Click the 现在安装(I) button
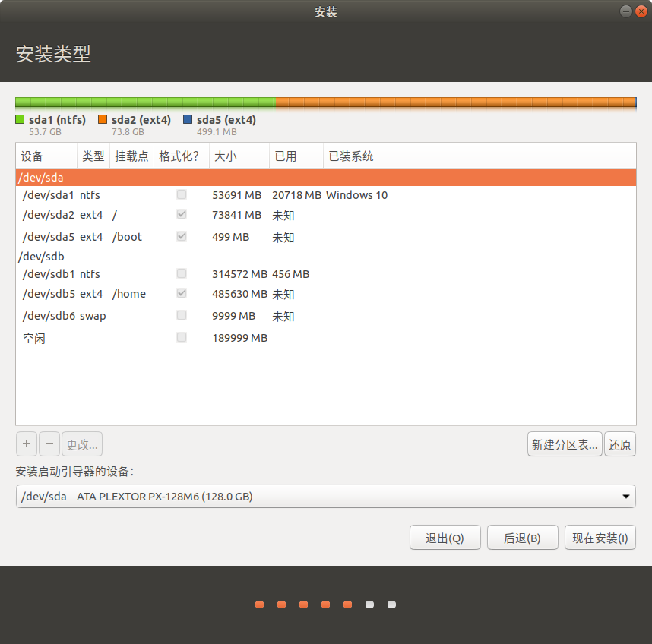Image resolution: width=652 pixels, height=644 pixels. coord(600,538)
